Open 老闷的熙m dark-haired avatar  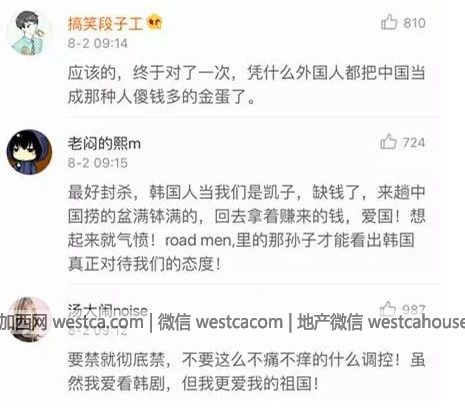[29, 152]
